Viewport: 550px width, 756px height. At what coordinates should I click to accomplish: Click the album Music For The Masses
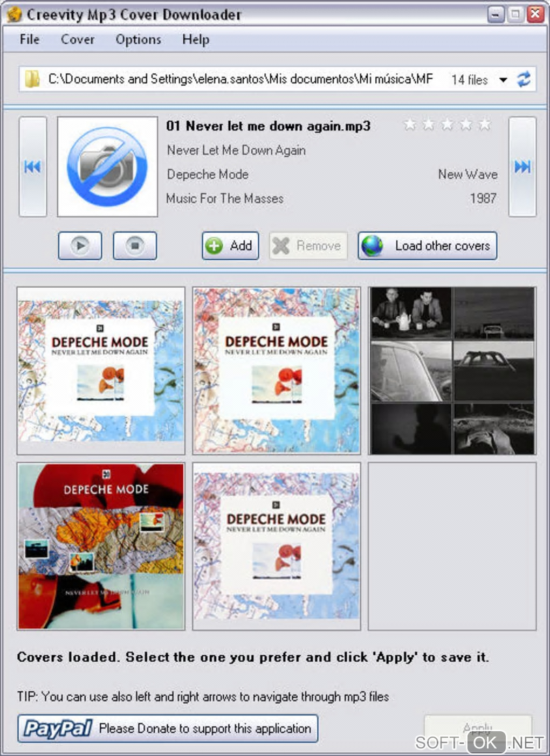click(x=225, y=198)
